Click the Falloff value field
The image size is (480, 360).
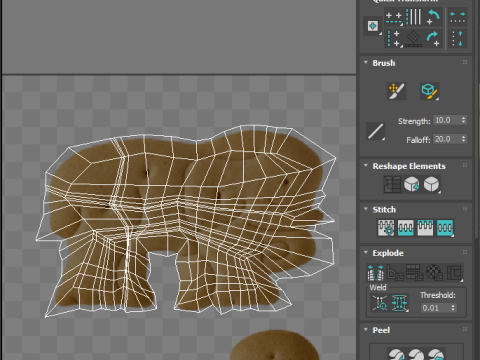[x=447, y=139]
